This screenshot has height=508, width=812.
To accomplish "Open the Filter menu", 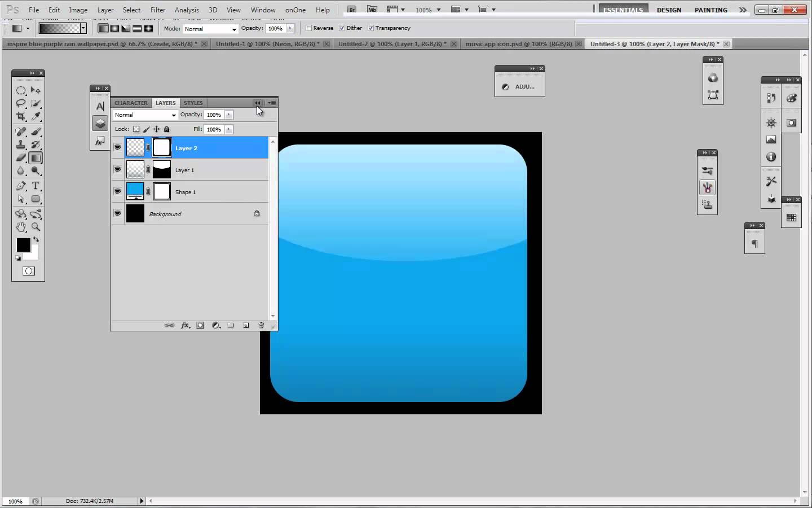I will [158, 10].
